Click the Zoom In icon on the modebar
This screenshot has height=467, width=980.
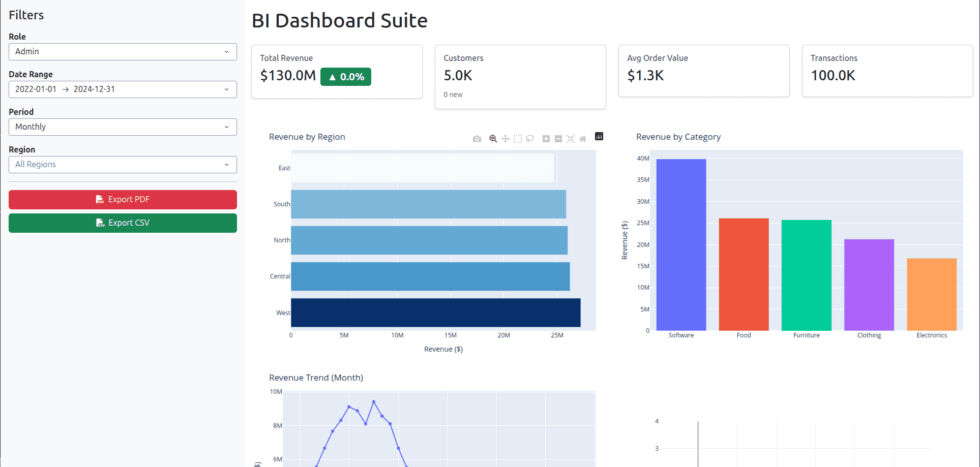[546, 138]
